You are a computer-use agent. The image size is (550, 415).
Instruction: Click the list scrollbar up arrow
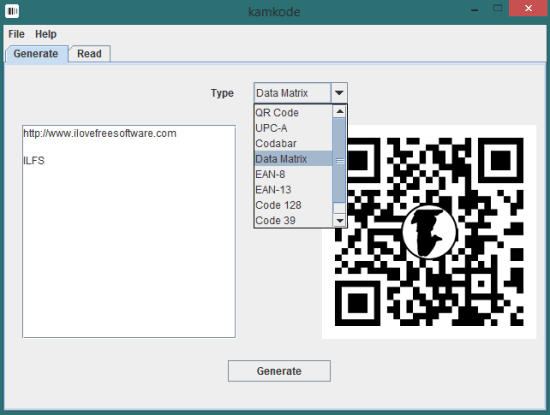tap(340, 112)
